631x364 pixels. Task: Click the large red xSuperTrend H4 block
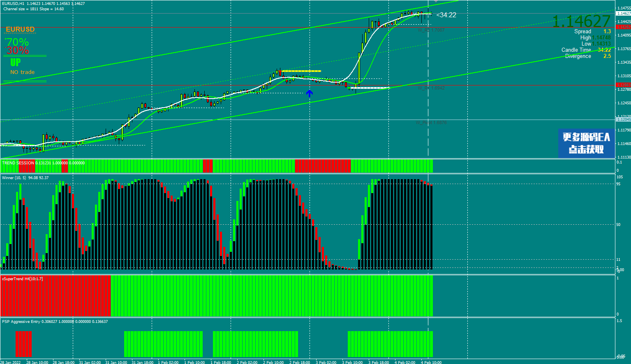[x=55, y=296]
